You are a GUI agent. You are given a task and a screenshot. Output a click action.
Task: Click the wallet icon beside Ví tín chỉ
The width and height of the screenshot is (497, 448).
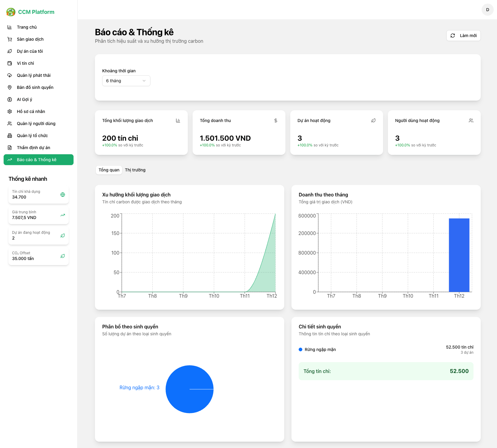[x=10, y=63]
